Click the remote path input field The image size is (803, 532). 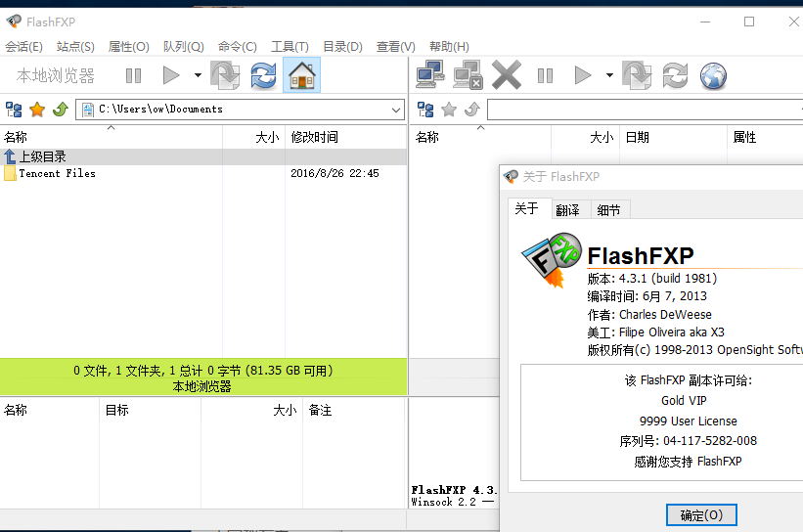pyautogui.click(x=645, y=110)
